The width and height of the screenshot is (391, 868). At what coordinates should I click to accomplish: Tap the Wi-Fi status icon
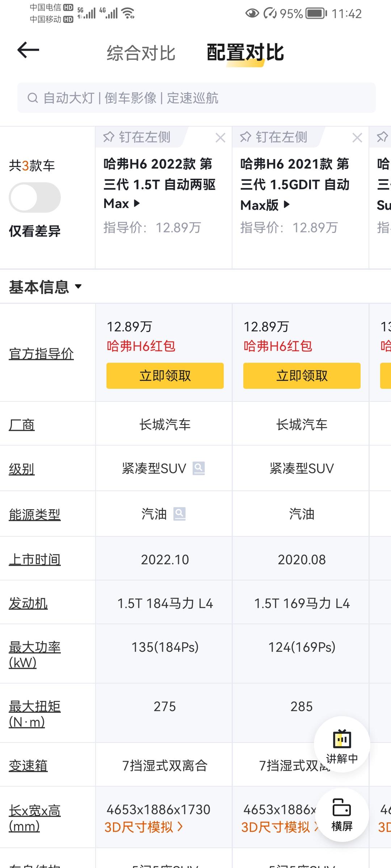point(128,13)
